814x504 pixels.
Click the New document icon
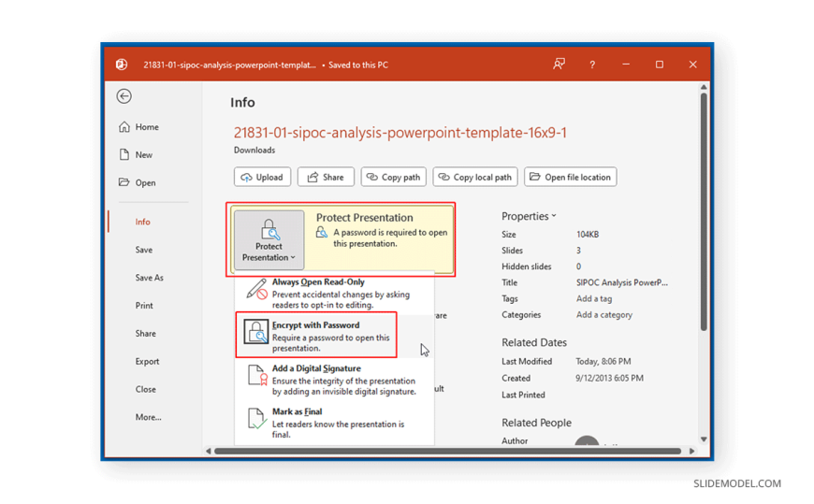click(124, 155)
